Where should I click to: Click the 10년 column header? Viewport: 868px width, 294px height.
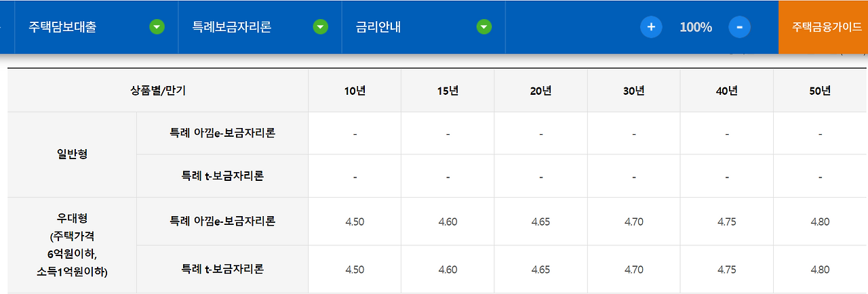(355, 91)
